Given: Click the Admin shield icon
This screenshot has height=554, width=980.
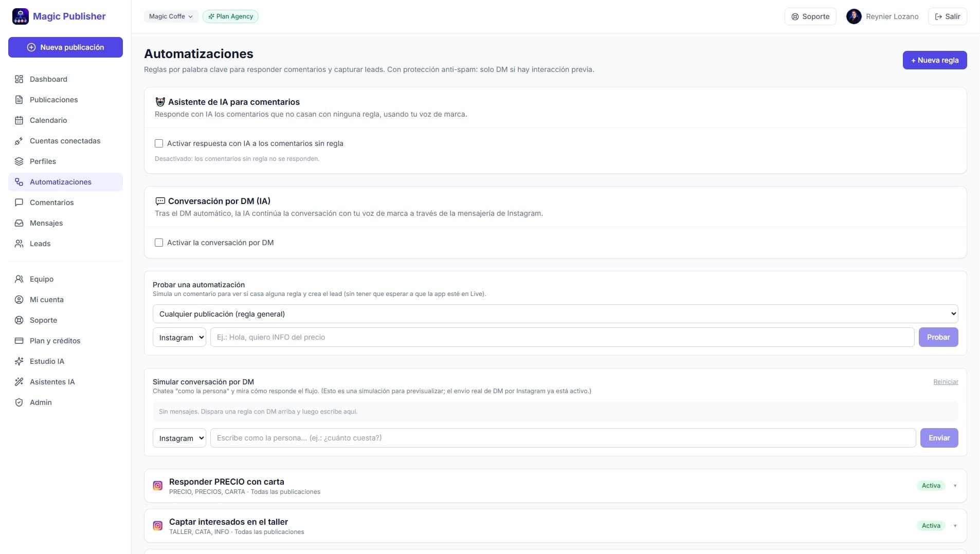Looking at the screenshot, I should pos(19,402).
